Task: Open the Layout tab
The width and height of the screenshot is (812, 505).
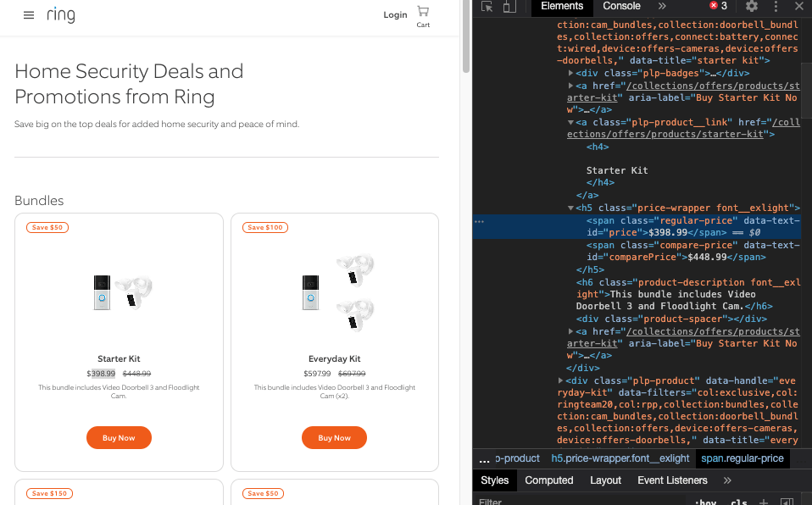Action: click(605, 480)
